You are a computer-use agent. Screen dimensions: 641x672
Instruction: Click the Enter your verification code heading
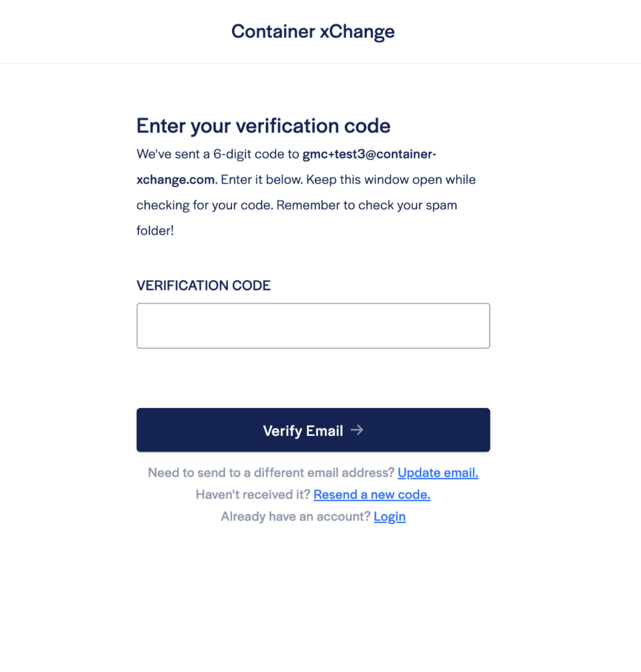point(263,126)
